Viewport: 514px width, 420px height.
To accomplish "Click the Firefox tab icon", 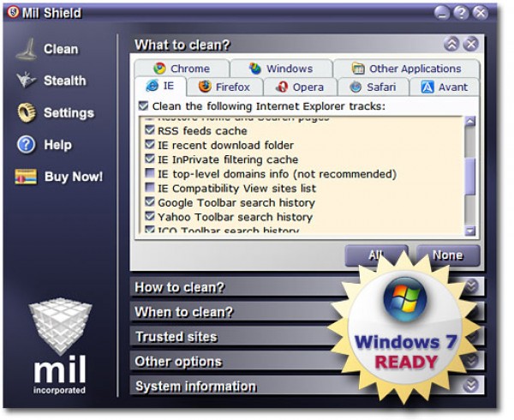I will click(205, 87).
